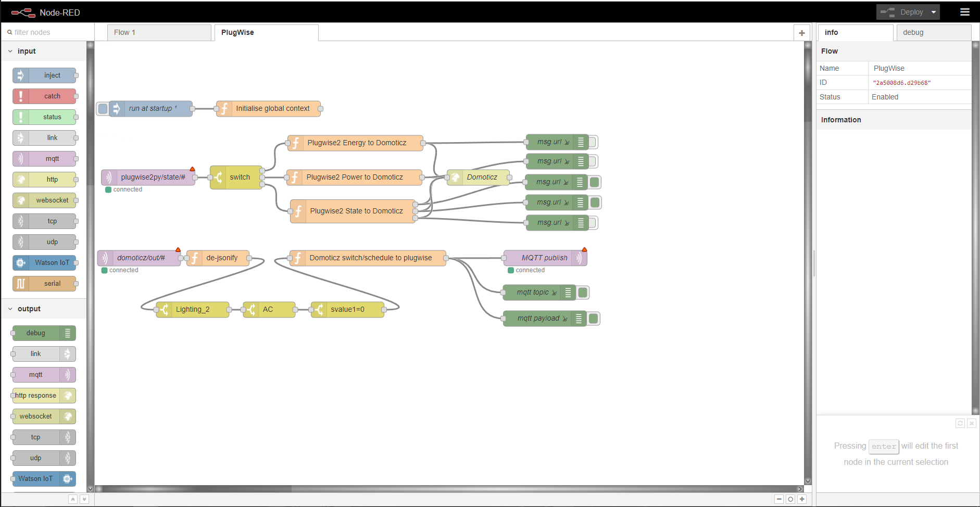Select the output Watson IoT node
Image resolution: width=980 pixels, height=507 pixels.
pyautogui.click(x=44, y=479)
